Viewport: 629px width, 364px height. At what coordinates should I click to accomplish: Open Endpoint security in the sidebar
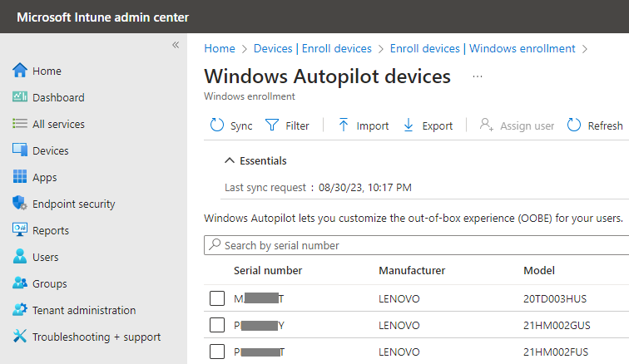(73, 204)
